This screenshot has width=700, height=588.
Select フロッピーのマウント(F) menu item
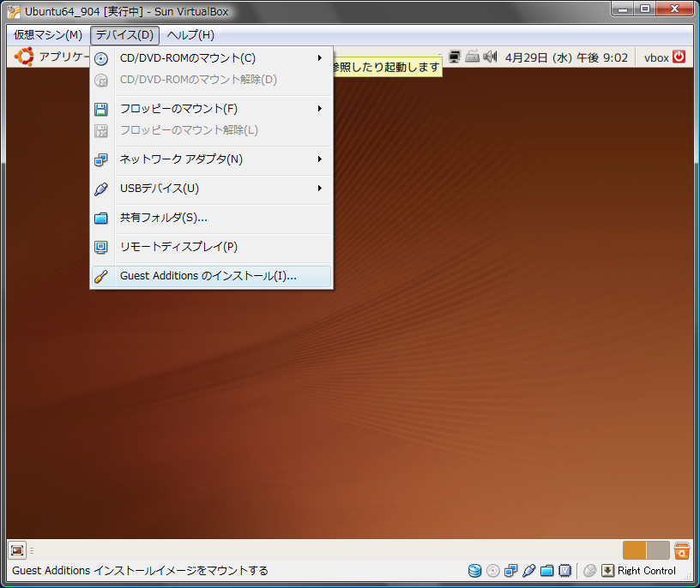(211, 108)
